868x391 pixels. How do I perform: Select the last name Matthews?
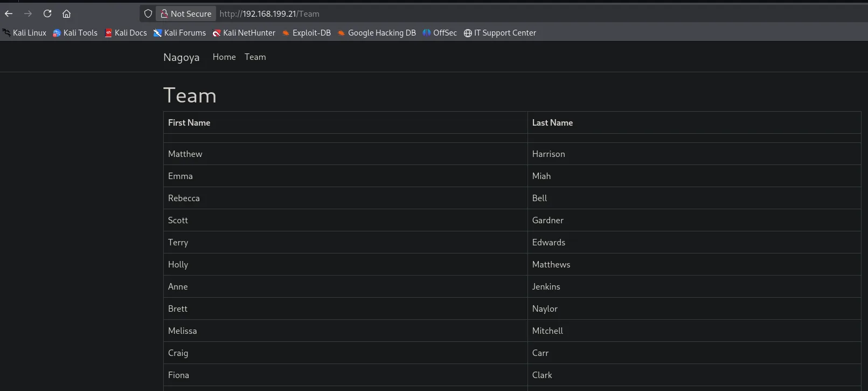point(551,264)
